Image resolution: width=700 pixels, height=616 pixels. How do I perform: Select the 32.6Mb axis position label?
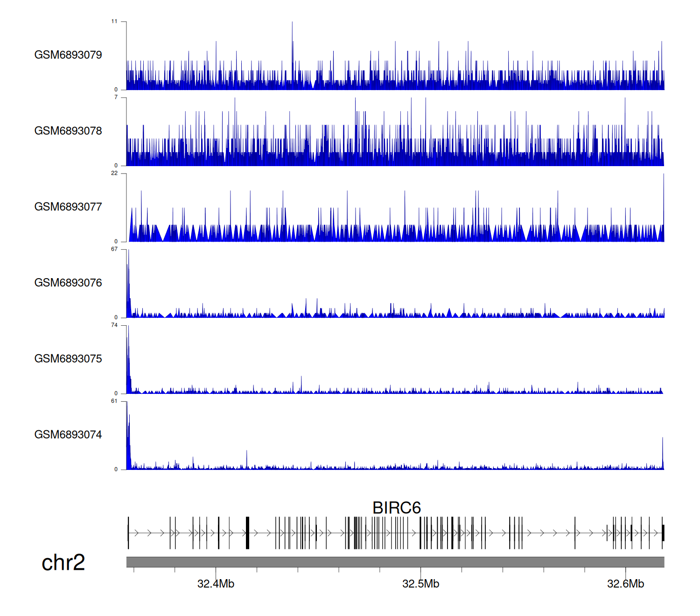coord(625,584)
